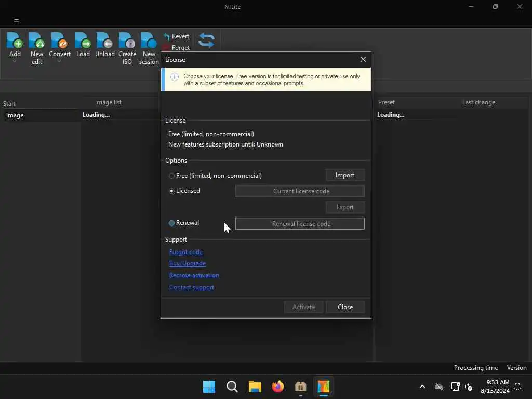This screenshot has height=399, width=532.
Task: Open the clock showing 9:33 AM
Action: click(x=495, y=387)
